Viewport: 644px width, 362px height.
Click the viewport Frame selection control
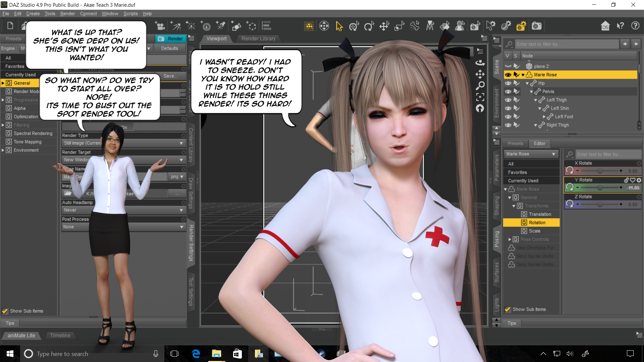coord(480,97)
